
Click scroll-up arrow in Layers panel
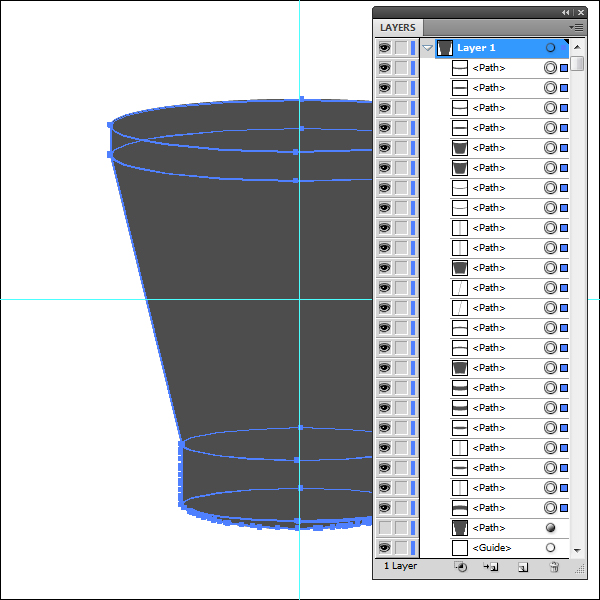coord(577,47)
